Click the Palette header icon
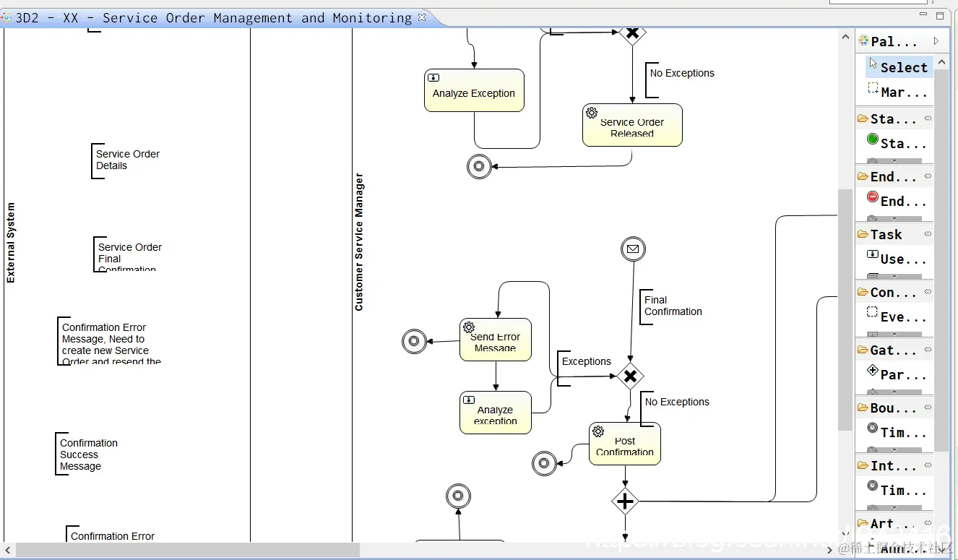 [x=863, y=41]
